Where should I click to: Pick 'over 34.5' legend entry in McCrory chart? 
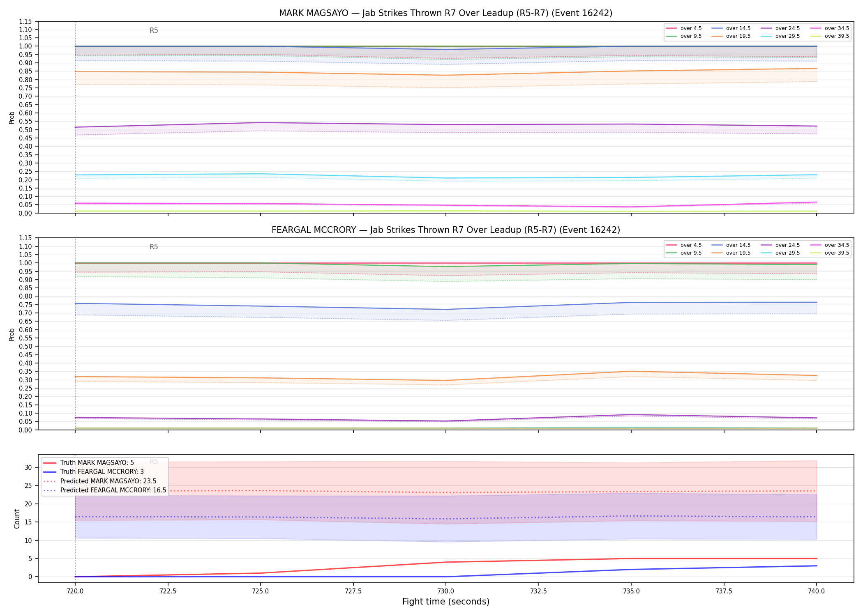click(829, 245)
